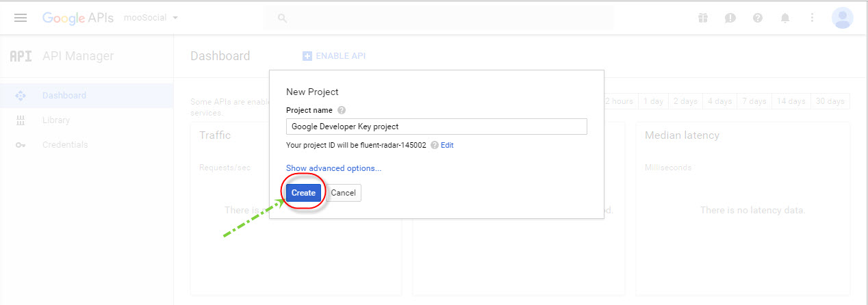The image size is (868, 305).
Task: Click the Edit project ID link
Action: pyautogui.click(x=447, y=146)
